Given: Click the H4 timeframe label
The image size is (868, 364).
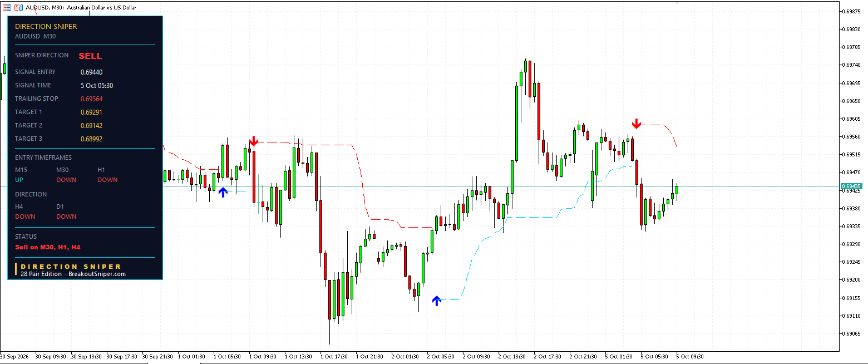Looking at the screenshot, I should coord(19,206).
